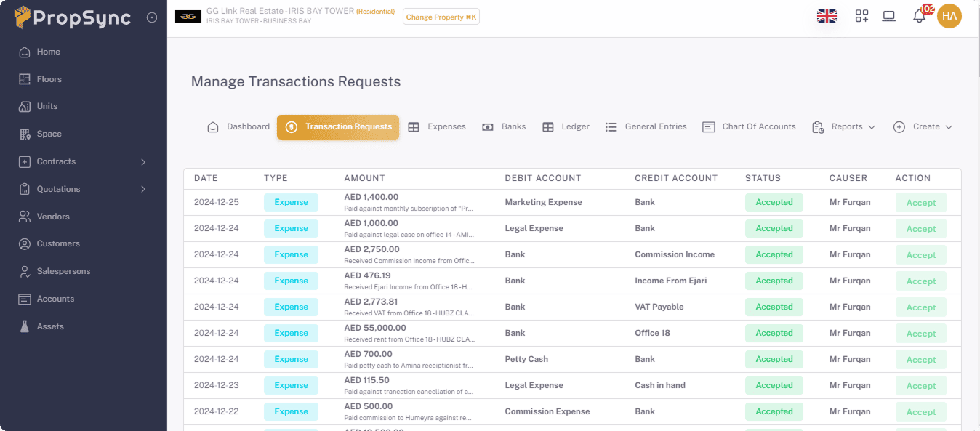This screenshot has width=980, height=431.
Task: Click the Expense badge in Marketing Expense row
Action: point(291,202)
